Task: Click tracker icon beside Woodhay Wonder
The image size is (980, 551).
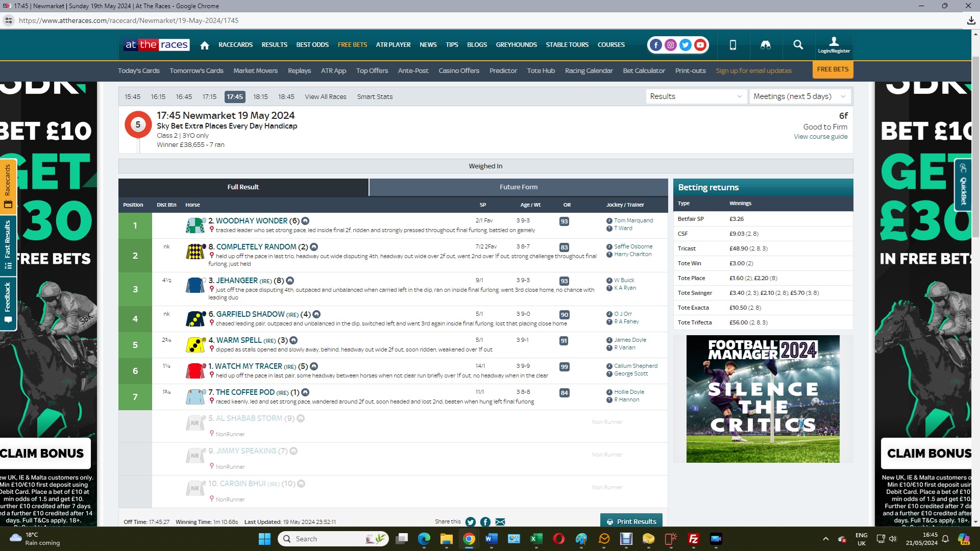Action: [305, 221]
